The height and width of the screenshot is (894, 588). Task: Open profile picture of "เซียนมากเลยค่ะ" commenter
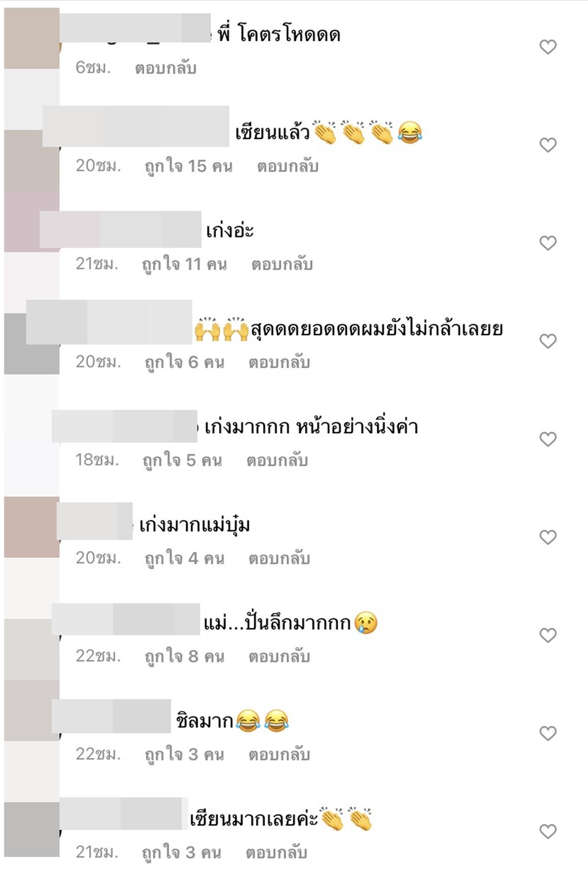(32, 829)
